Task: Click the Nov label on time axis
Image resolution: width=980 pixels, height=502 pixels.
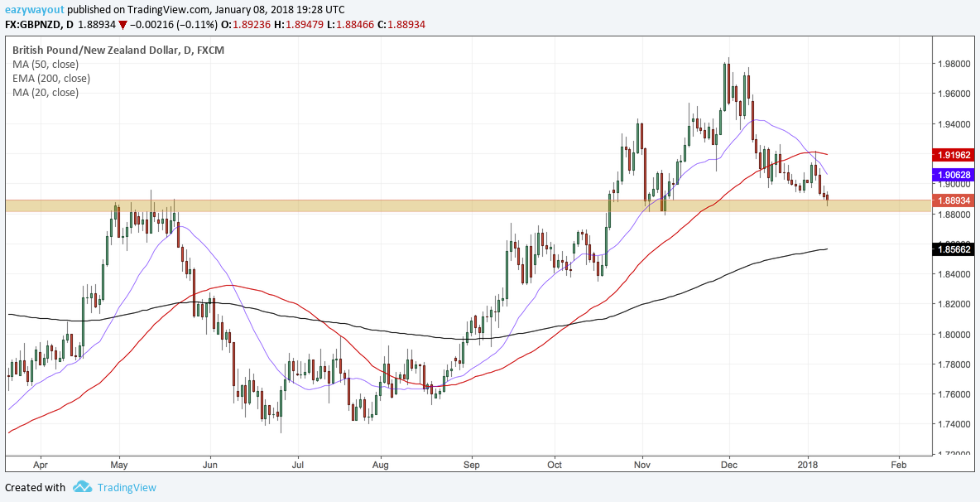Action: point(641,466)
